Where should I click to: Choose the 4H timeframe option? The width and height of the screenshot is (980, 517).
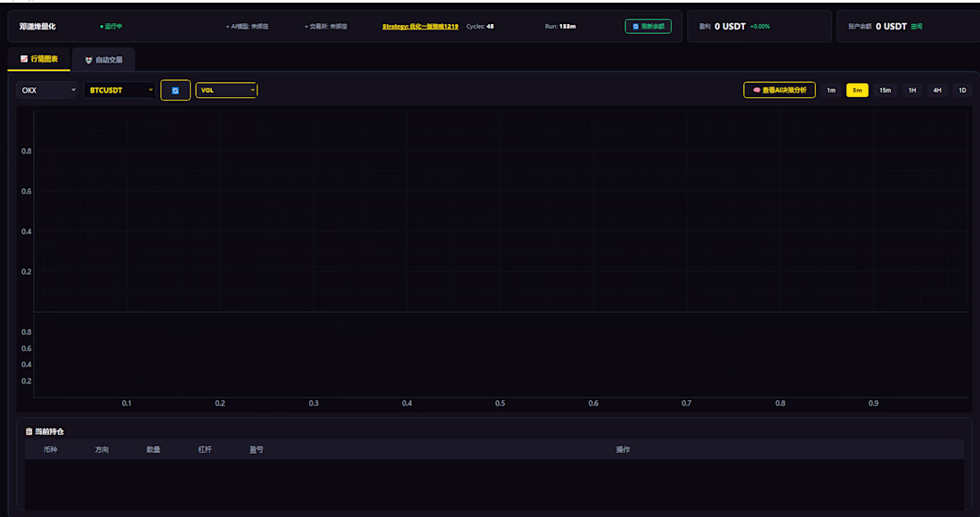[x=937, y=90]
